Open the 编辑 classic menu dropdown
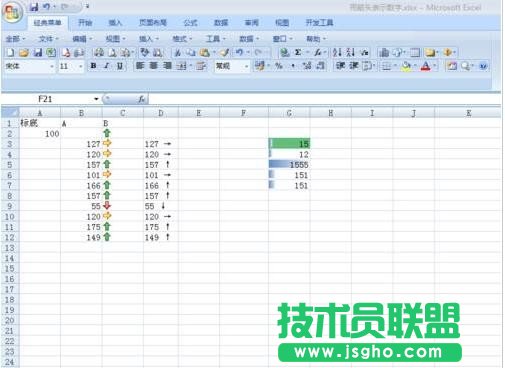The width and height of the screenshot is (505, 368). coord(82,39)
